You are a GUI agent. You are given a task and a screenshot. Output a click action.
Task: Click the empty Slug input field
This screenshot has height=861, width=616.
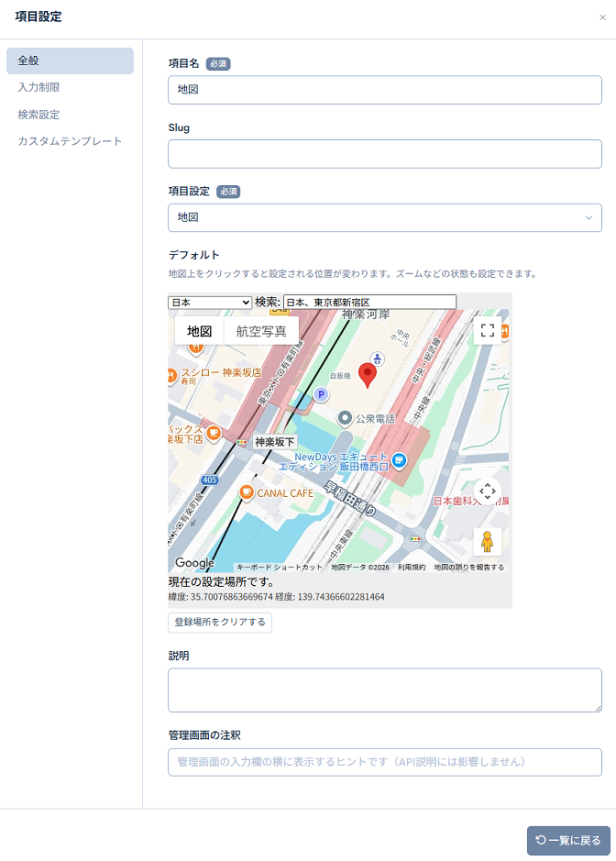tap(385, 154)
